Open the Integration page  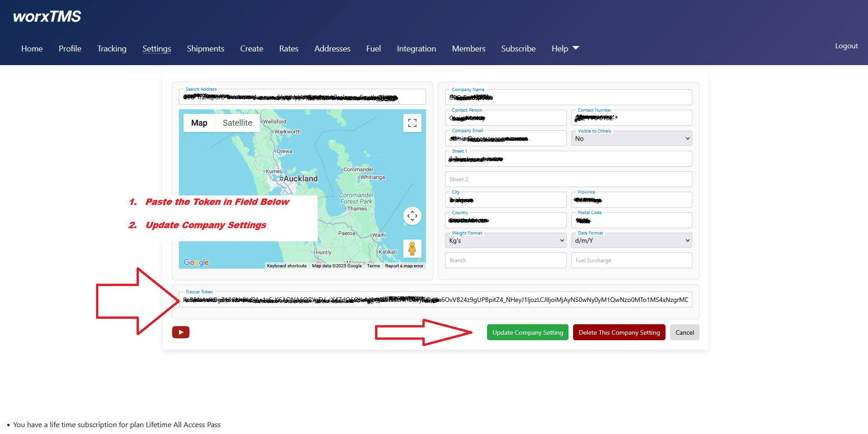(416, 49)
